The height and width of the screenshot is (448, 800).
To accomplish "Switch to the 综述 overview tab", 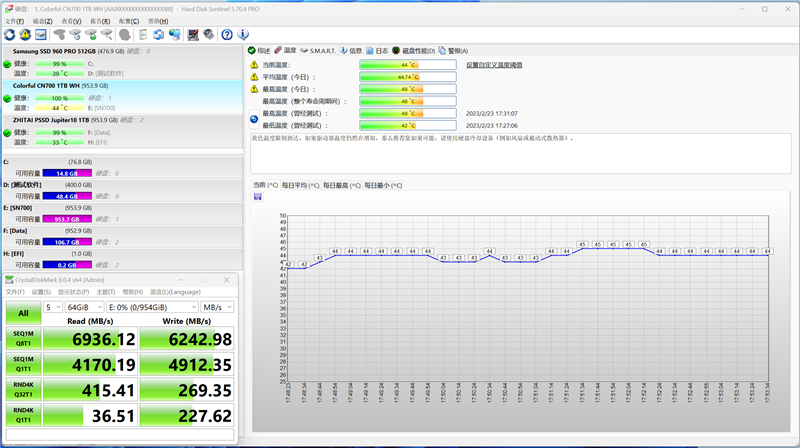I will point(259,51).
